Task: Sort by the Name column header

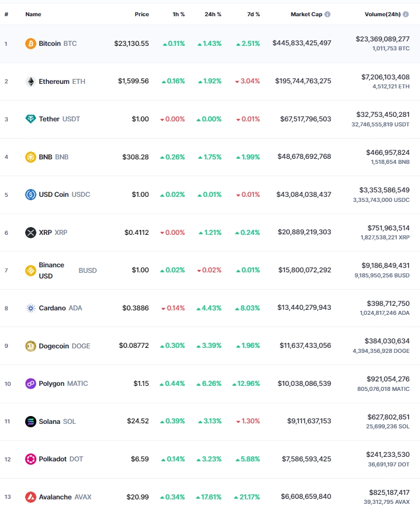Action: 33,15
